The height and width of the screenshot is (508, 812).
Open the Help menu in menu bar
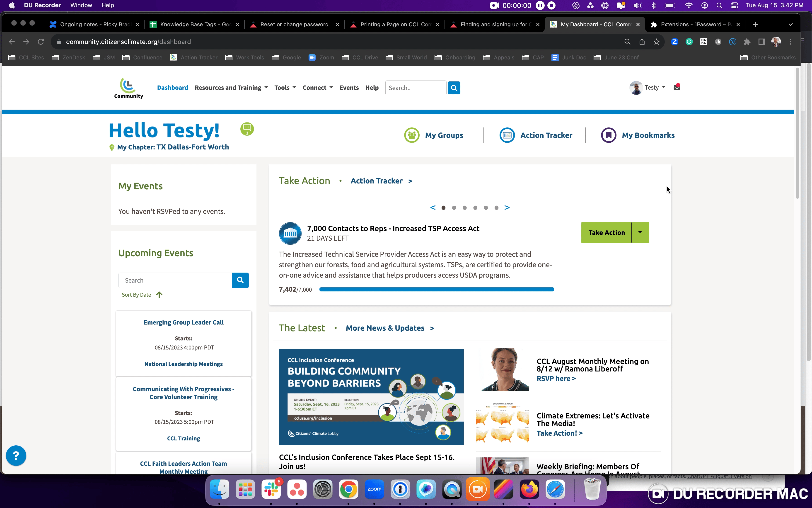pyautogui.click(x=108, y=5)
